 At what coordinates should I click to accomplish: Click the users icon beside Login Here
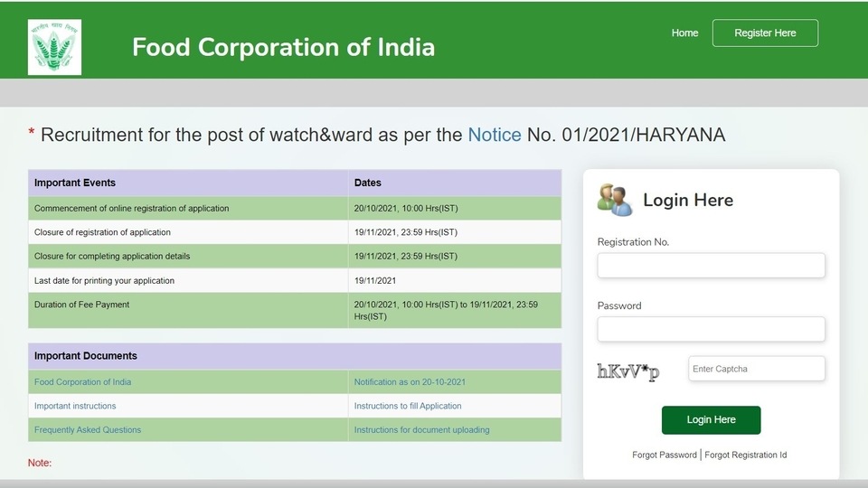point(615,200)
